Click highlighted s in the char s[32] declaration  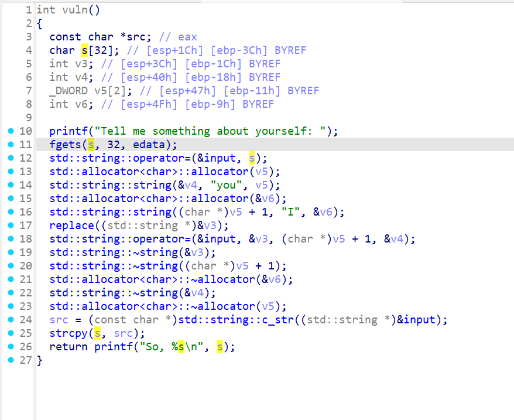click(85, 50)
